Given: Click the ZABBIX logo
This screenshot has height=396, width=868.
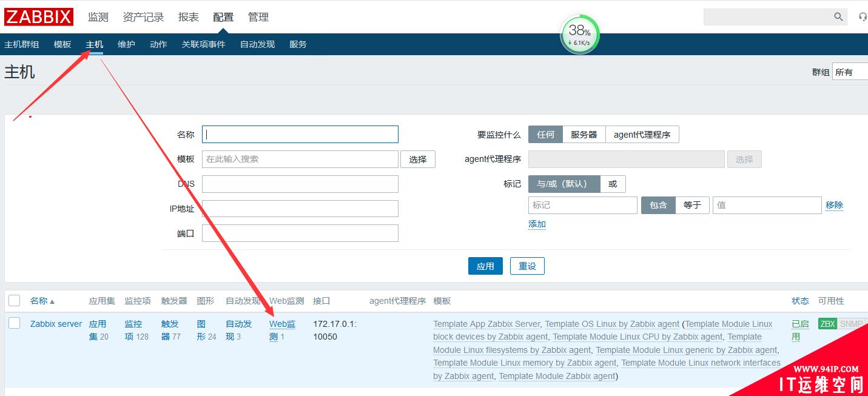Looking at the screenshot, I should coord(39,17).
